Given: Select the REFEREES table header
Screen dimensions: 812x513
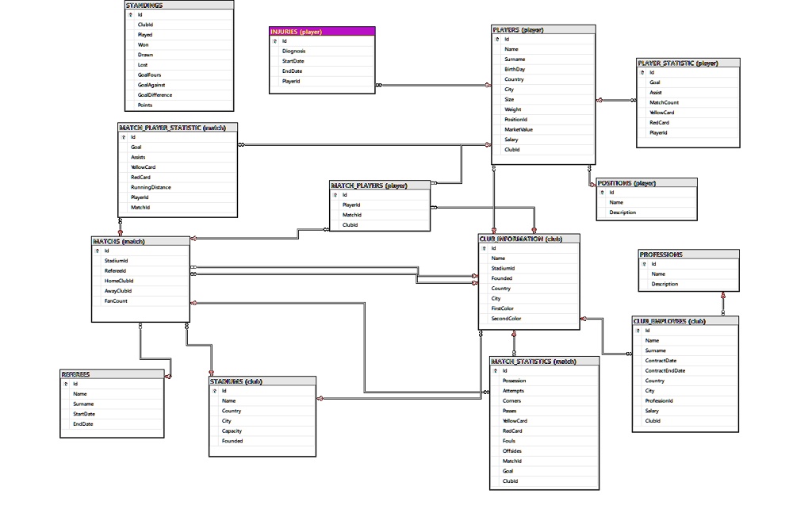Looking at the screenshot, I should 112,374.
